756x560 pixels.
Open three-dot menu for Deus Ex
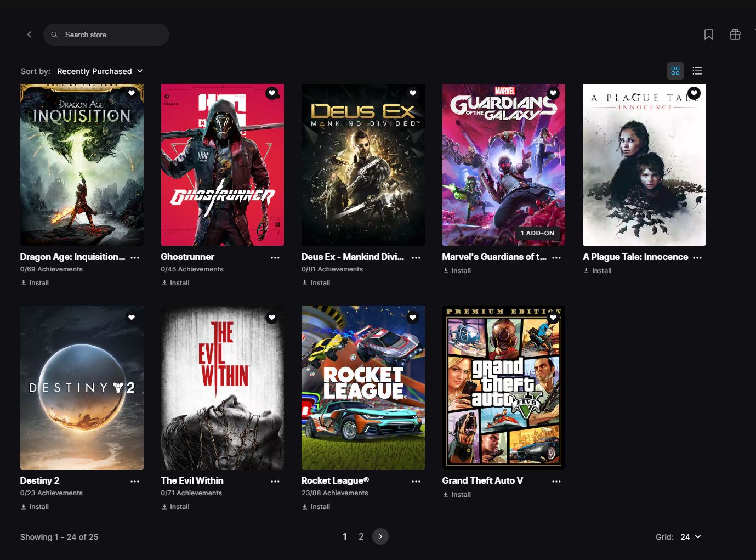coord(416,257)
